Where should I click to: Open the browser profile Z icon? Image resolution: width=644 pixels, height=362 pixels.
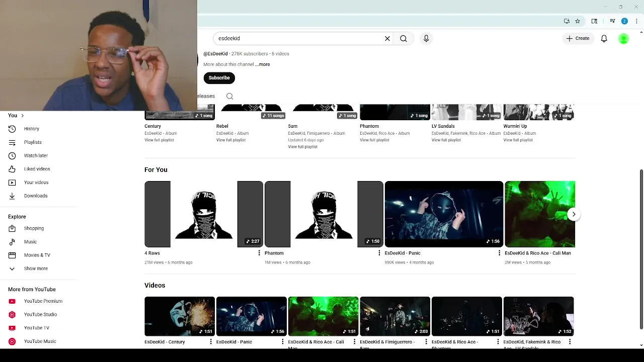pos(624,21)
